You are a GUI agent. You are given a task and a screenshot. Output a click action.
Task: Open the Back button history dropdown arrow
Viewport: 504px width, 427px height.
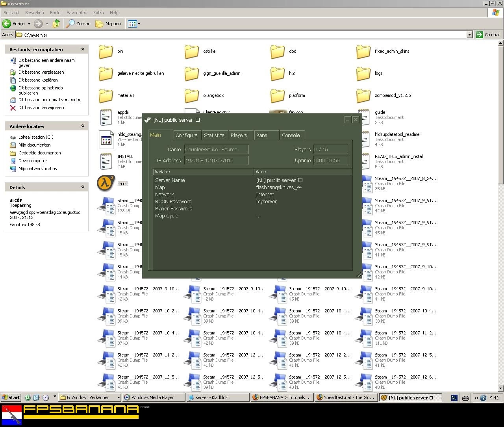point(29,24)
